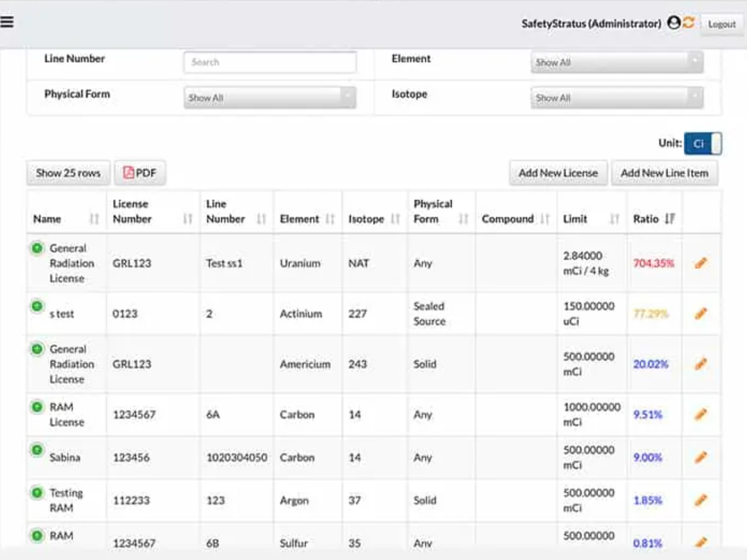Screen dimensions: 747x560
Task: Edit the 's test' row via its pencil icon
Action: [x=700, y=313]
